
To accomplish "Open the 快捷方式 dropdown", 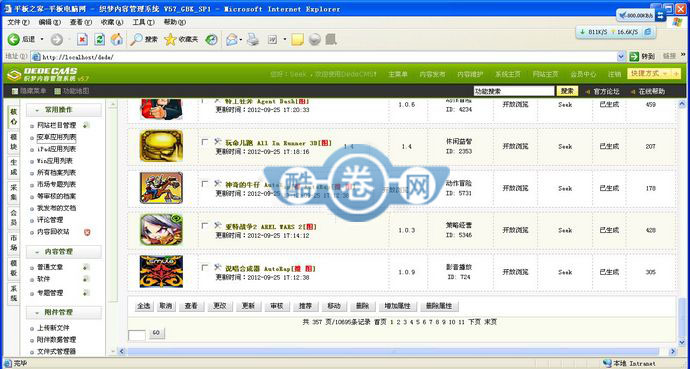I will (653, 73).
